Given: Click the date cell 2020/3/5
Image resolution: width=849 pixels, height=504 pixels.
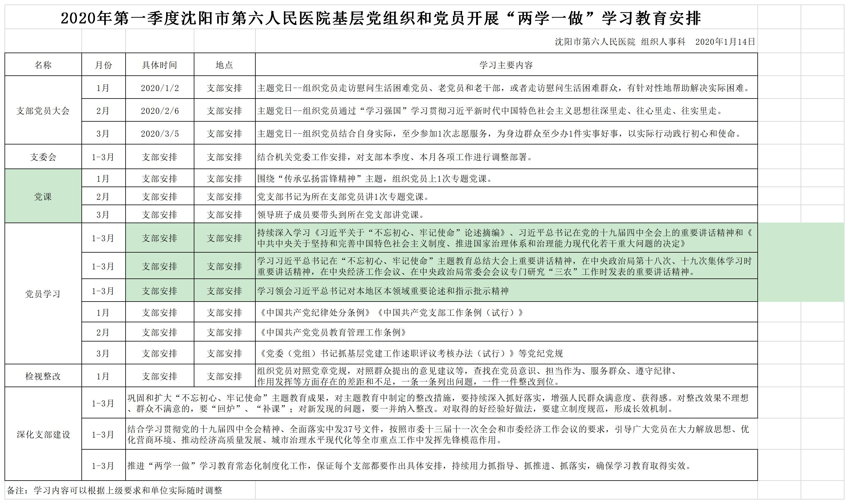Looking at the screenshot, I should coord(160,133).
